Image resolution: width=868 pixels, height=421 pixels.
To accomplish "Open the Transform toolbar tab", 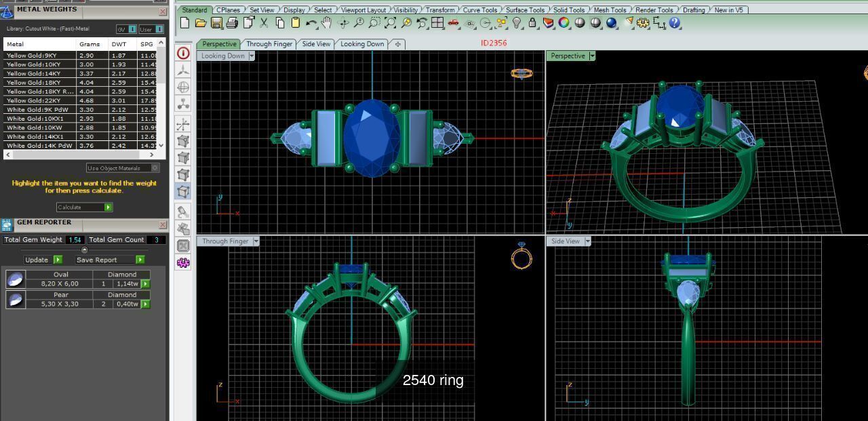I will (x=440, y=10).
